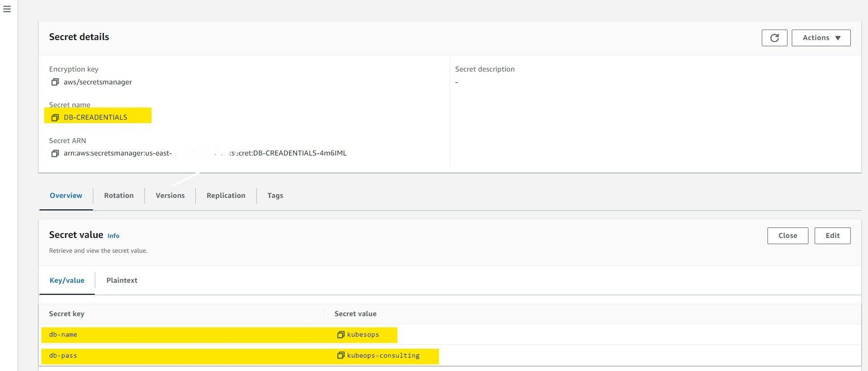Viewport: 868px width, 371px height.
Task: Select the db-name key text
Action: (63, 335)
